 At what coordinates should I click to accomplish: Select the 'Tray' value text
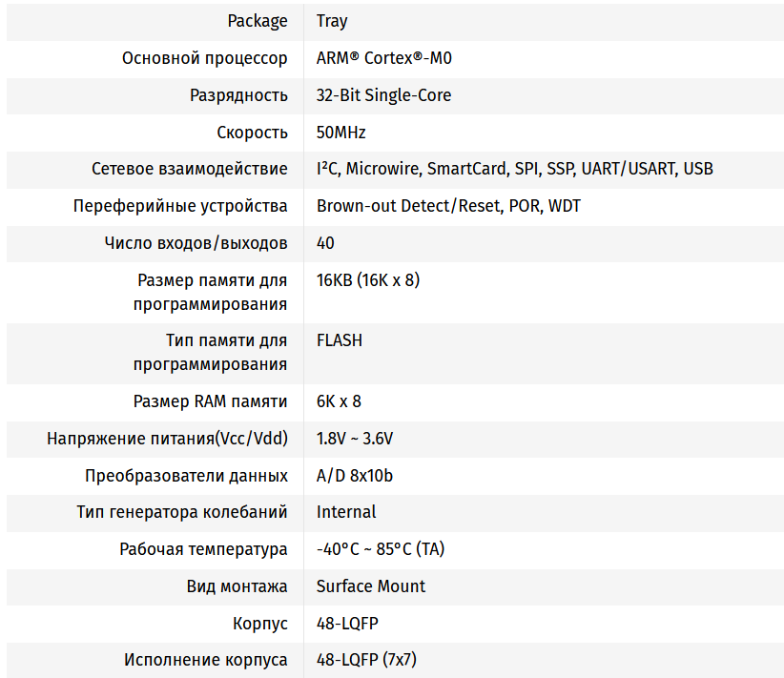point(332,21)
